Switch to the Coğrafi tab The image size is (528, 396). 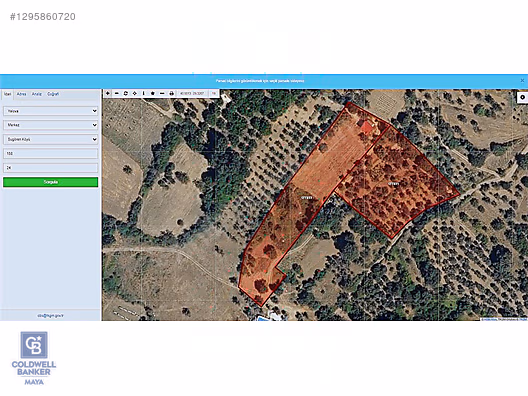(x=53, y=94)
